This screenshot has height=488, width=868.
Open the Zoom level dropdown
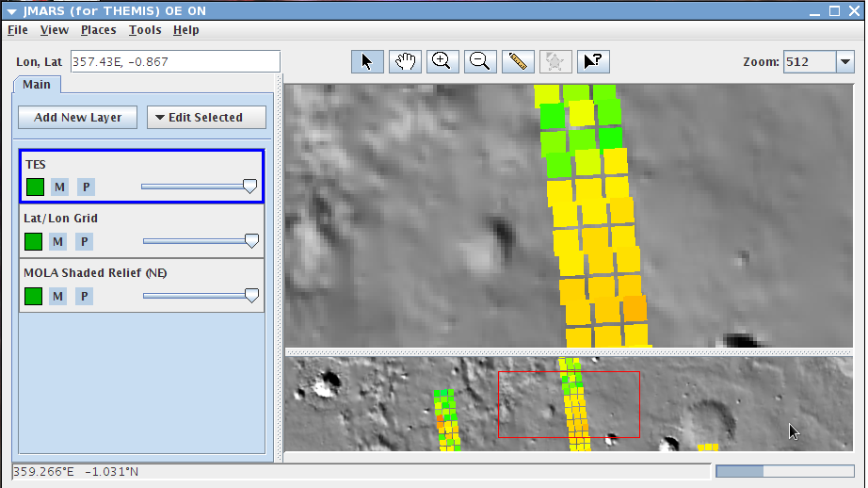tap(844, 62)
